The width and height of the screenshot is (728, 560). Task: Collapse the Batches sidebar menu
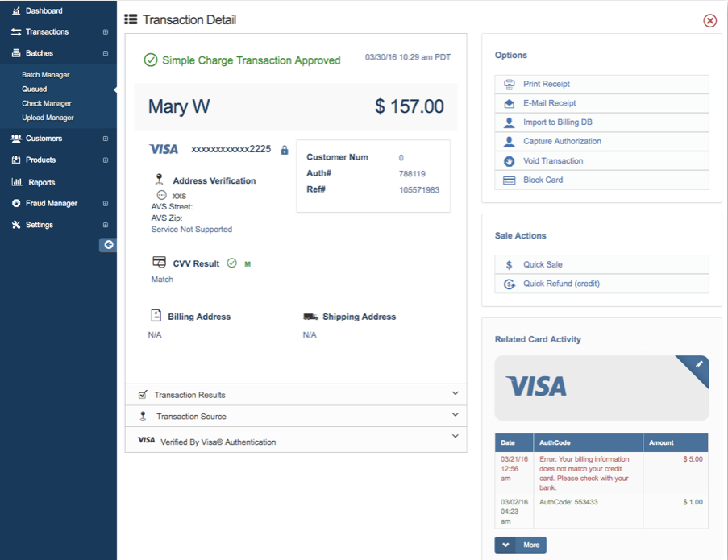106,53
